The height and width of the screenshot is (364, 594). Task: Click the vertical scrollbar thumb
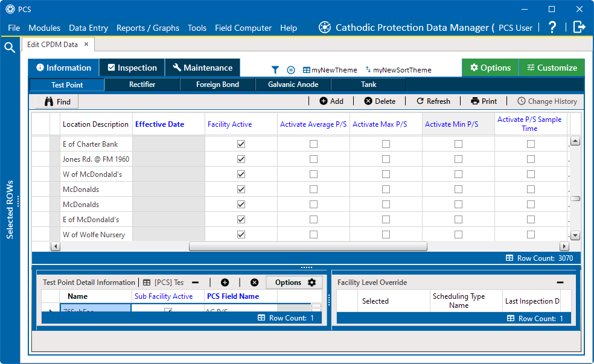[575, 199]
